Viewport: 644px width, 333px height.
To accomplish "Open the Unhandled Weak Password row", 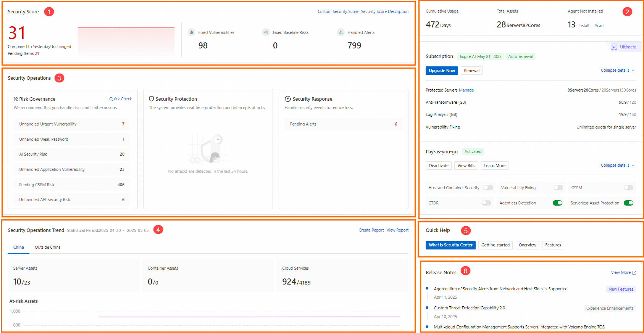I will click(x=72, y=139).
